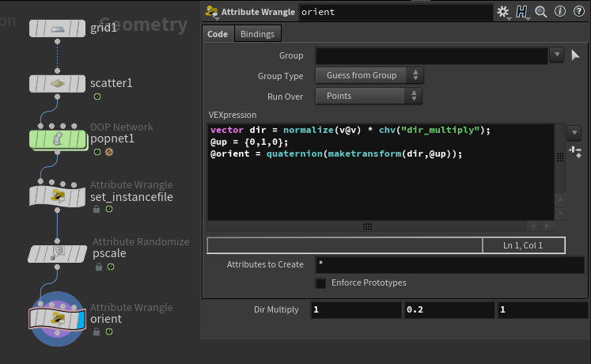Click the Group input field
This screenshot has height=364, width=591.
point(431,55)
